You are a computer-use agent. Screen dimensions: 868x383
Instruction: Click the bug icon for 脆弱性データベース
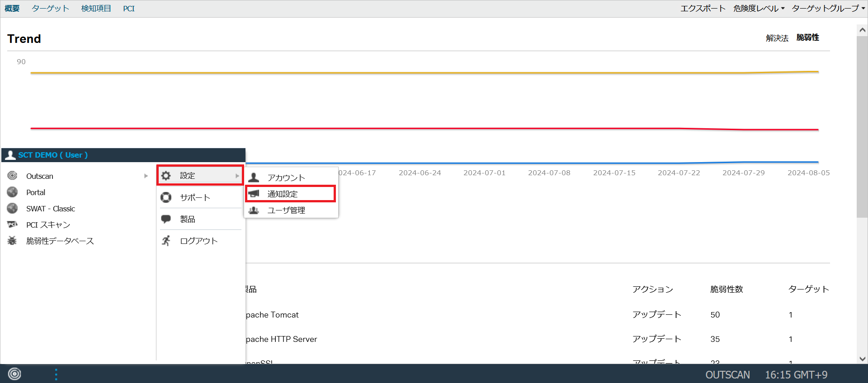(12, 241)
